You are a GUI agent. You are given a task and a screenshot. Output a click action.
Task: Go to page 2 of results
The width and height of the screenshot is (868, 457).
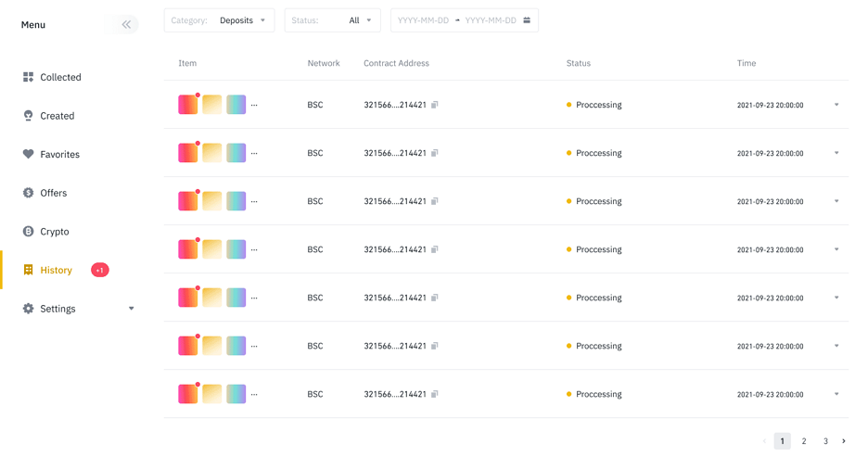click(x=804, y=441)
